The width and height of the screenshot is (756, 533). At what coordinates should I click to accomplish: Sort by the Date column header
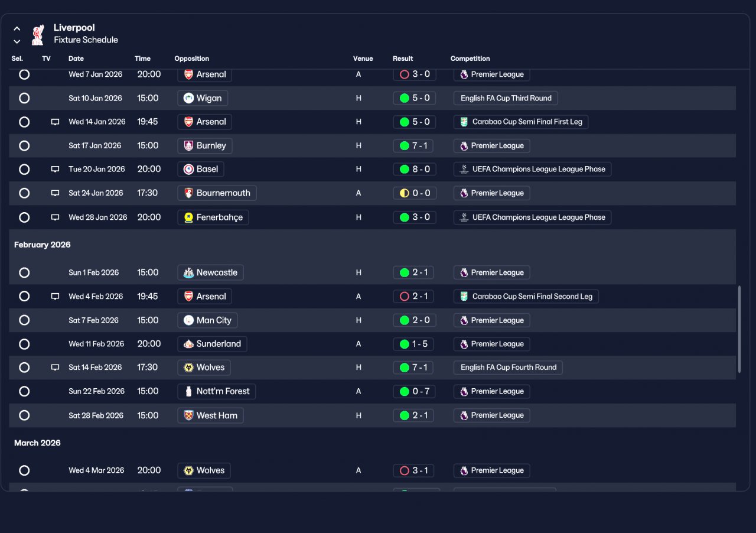point(76,58)
